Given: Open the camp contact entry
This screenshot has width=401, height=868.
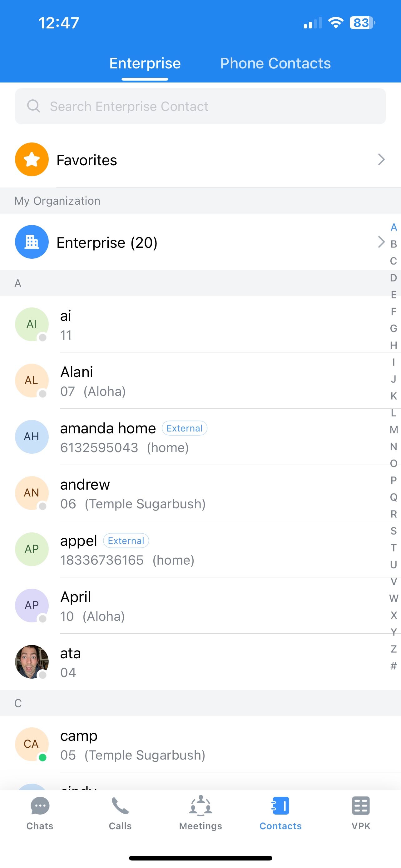Looking at the screenshot, I should 202,745.
